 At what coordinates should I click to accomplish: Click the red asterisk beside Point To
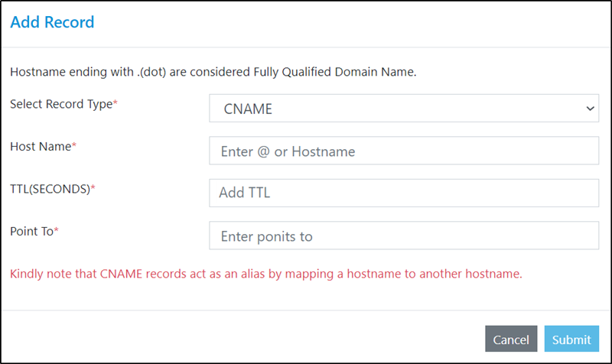coord(57,231)
